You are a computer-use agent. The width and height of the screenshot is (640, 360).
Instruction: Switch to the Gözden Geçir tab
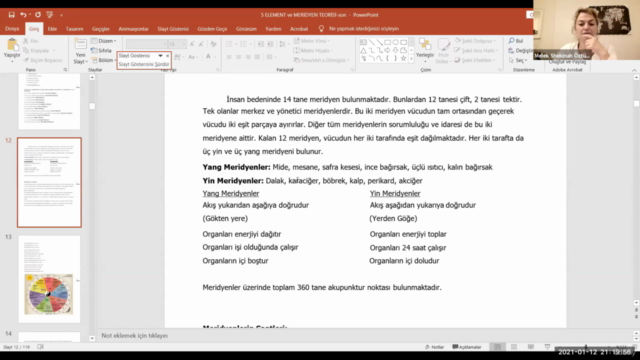click(212, 29)
